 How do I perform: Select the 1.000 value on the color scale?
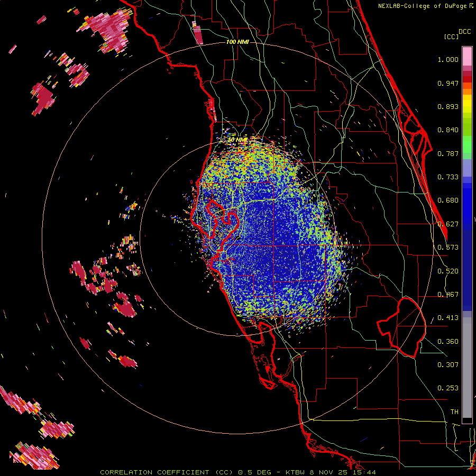click(448, 59)
